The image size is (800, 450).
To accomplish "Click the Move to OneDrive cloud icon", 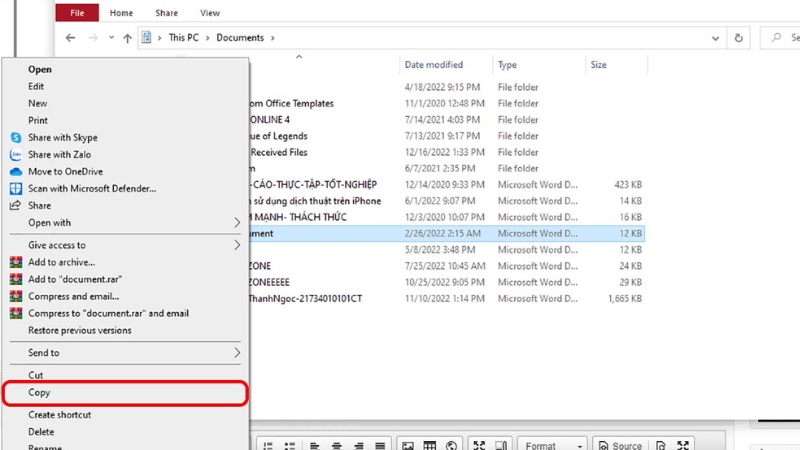I will (x=16, y=172).
